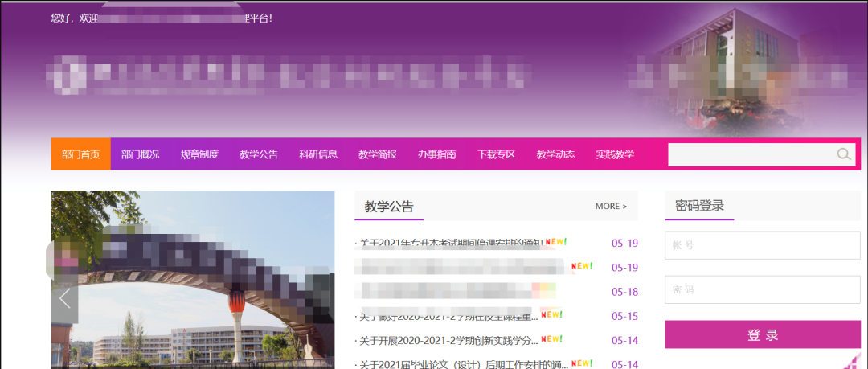This screenshot has width=868, height=369.
Task: Open the 部门首页 nav tab
Action: (81, 154)
